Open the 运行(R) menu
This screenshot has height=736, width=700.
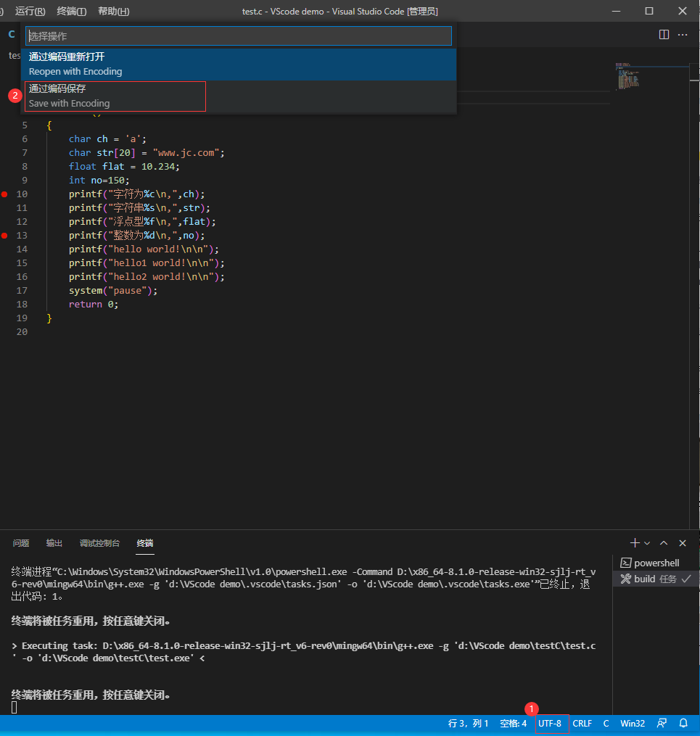click(30, 12)
